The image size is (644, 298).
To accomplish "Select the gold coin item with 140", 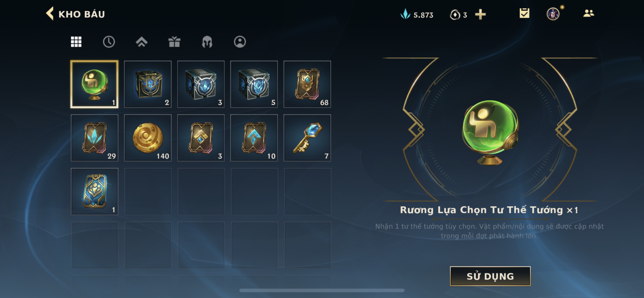I will pos(148,138).
